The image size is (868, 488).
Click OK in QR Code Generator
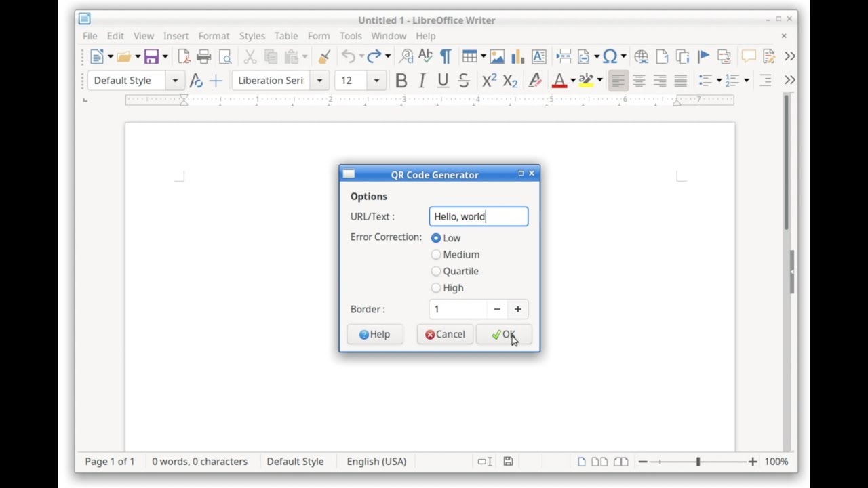coord(504,334)
